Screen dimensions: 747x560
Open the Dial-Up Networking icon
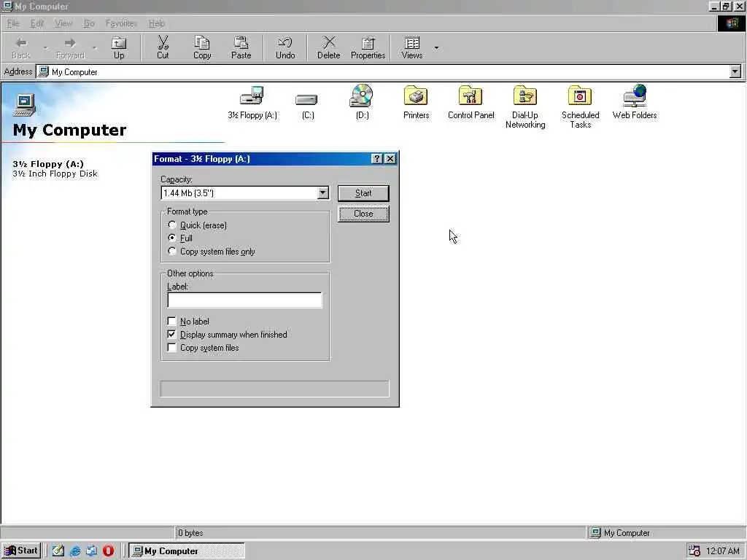525,96
